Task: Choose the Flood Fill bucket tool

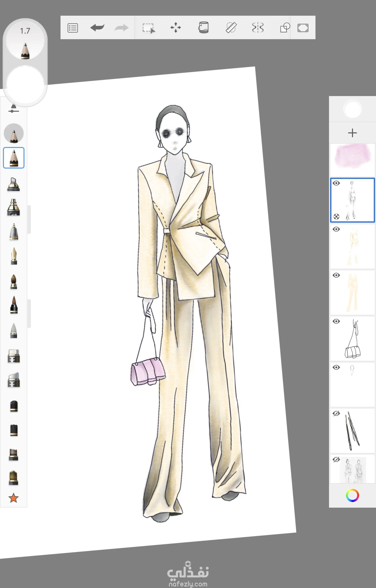Action: pos(203,27)
